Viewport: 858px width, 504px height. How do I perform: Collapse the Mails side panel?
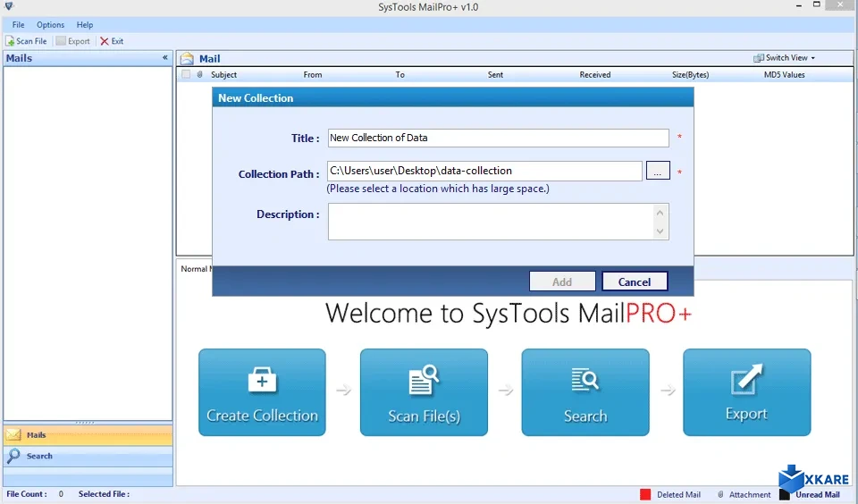pos(164,57)
